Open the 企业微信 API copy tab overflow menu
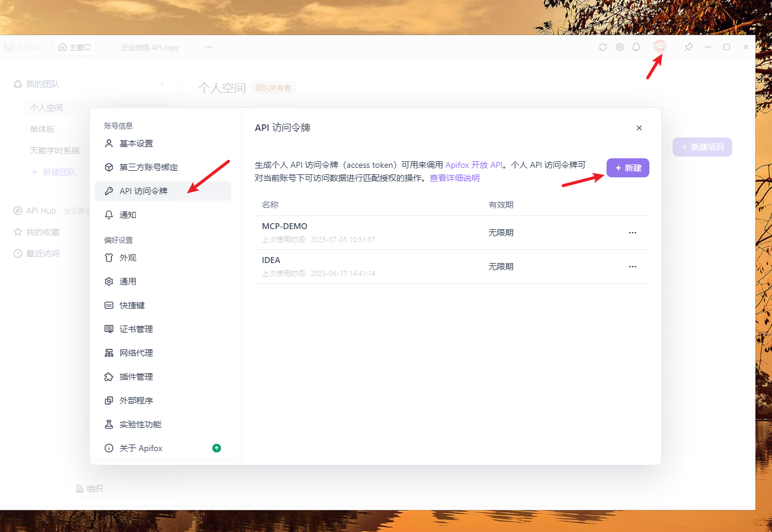This screenshot has width=772, height=532. tap(209, 47)
